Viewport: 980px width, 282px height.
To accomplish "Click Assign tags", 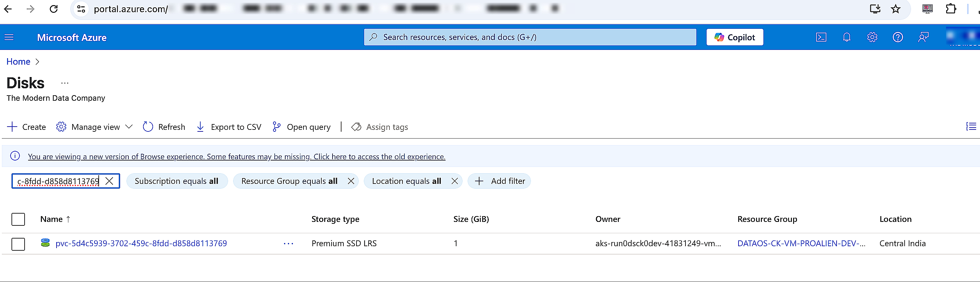I will [379, 127].
